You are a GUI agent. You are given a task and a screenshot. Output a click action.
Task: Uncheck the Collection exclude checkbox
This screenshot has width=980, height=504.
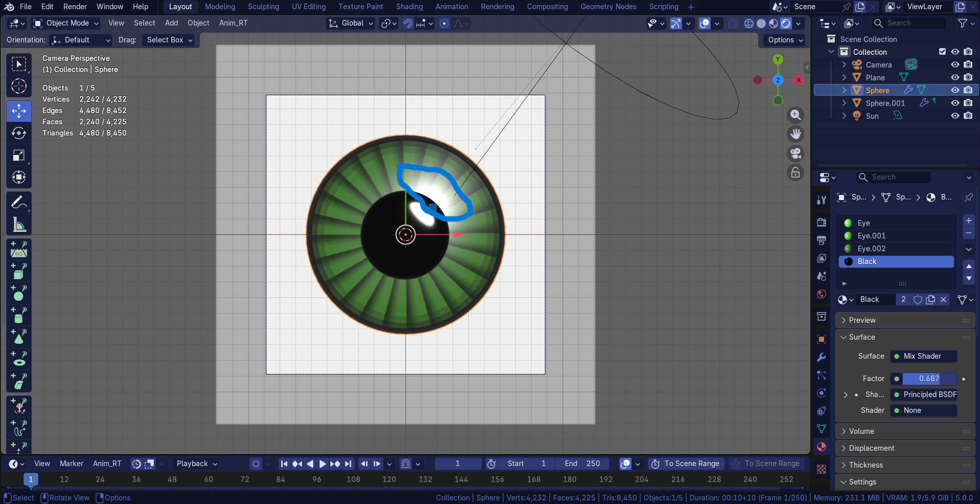point(942,52)
